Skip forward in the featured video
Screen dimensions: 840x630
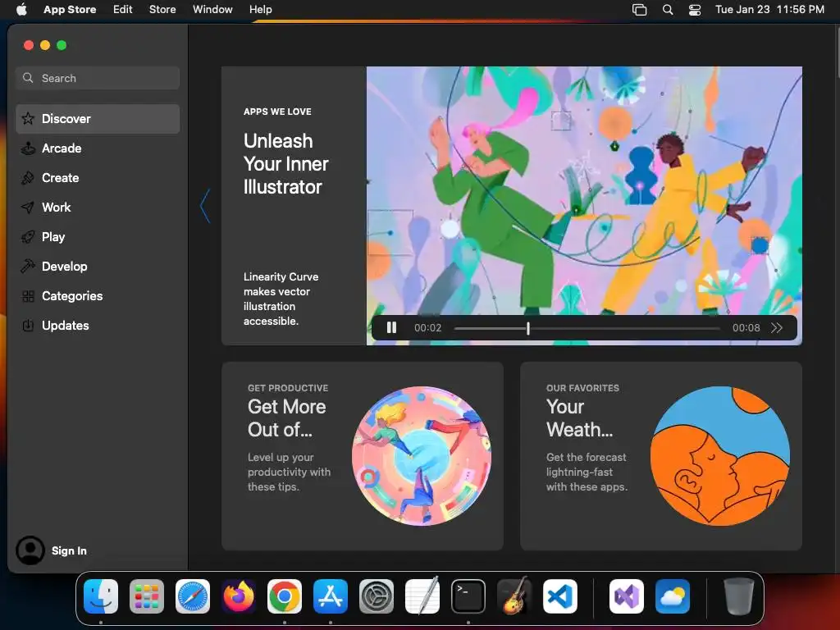(x=777, y=328)
